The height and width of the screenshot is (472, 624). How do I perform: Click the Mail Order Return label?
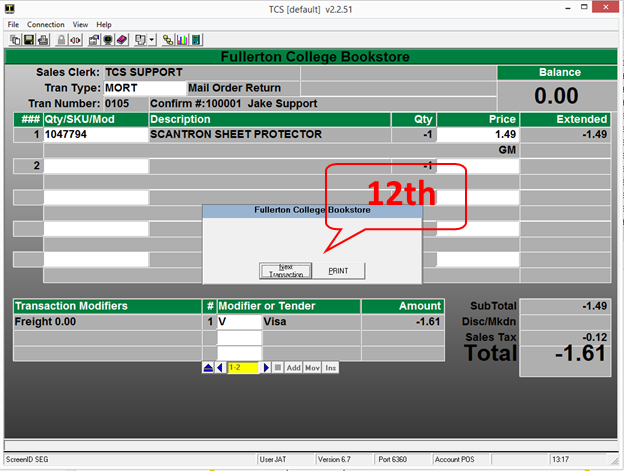pyautogui.click(x=234, y=88)
